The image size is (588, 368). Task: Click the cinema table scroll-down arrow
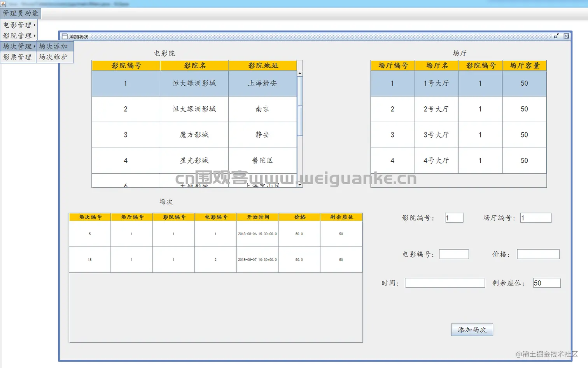pyautogui.click(x=300, y=185)
